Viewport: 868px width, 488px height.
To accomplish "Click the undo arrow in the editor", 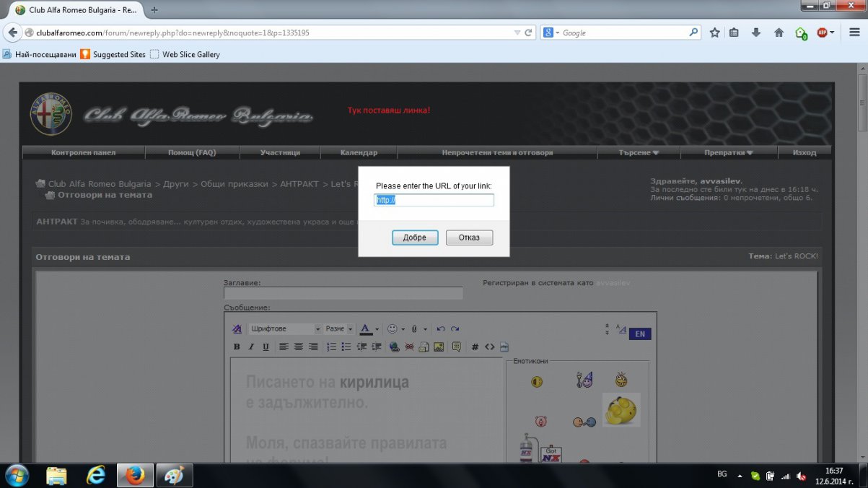I will pos(441,329).
